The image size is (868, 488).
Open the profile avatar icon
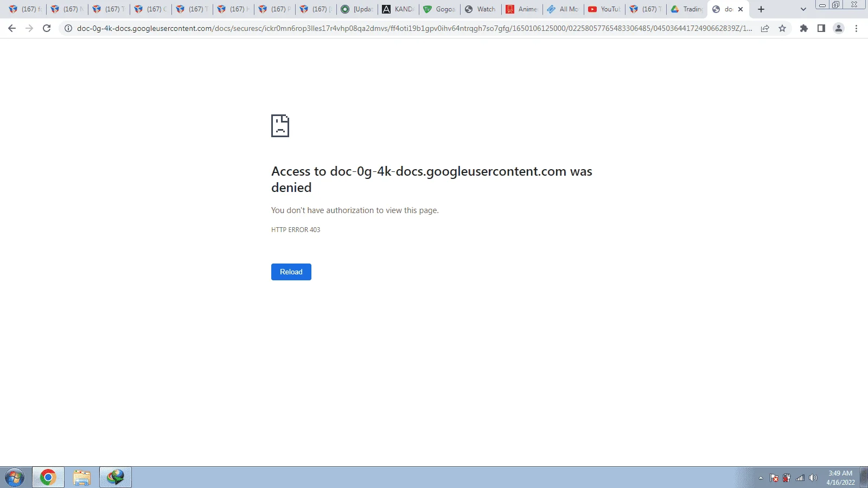tap(839, 28)
